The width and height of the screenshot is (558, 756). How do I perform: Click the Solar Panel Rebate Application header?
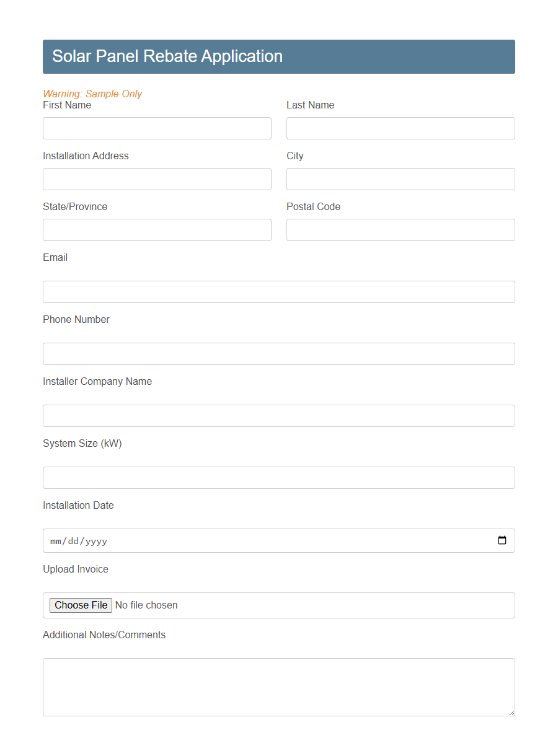(167, 56)
